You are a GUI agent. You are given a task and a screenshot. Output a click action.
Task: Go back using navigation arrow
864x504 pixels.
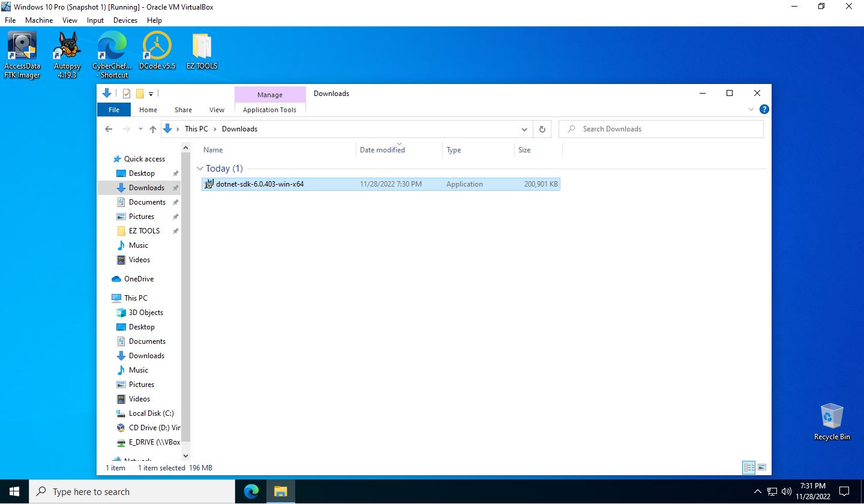coord(109,129)
